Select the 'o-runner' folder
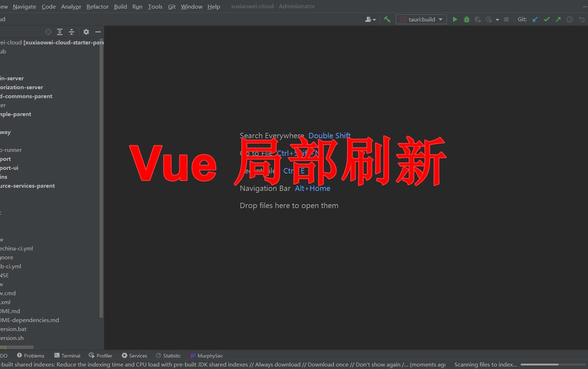The width and height of the screenshot is (588, 369). tap(11, 150)
